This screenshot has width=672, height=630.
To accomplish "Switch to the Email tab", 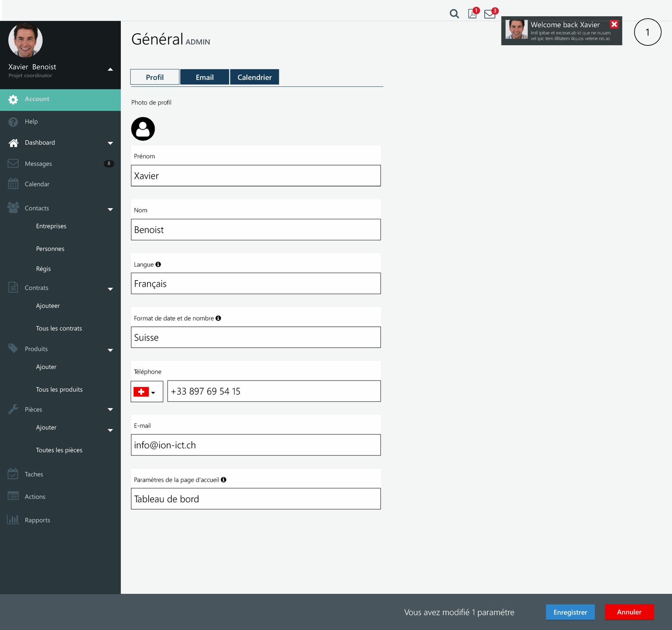I will (x=205, y=77).
